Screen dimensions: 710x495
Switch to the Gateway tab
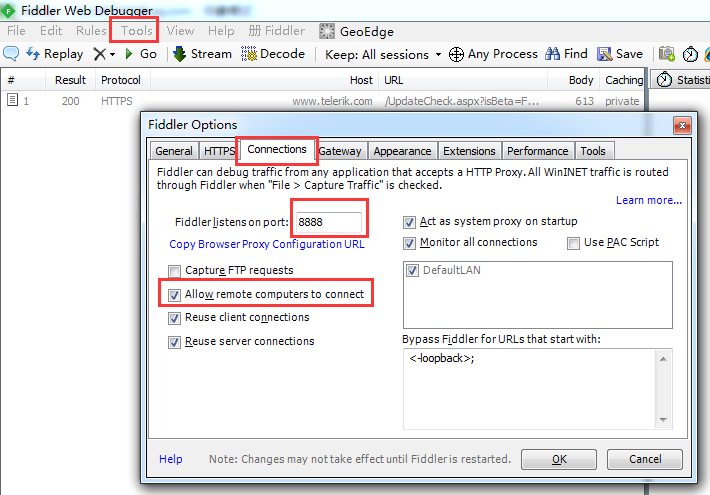[x=340, y=151]
